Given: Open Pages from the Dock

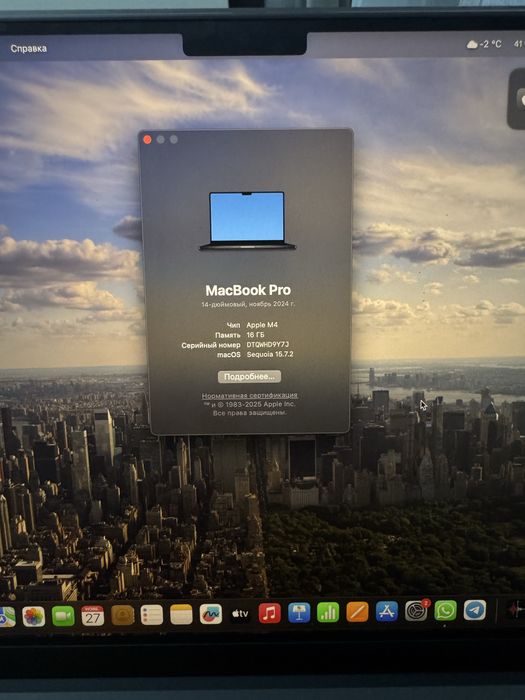Looking at the screenshot, I should coord(357,612).
